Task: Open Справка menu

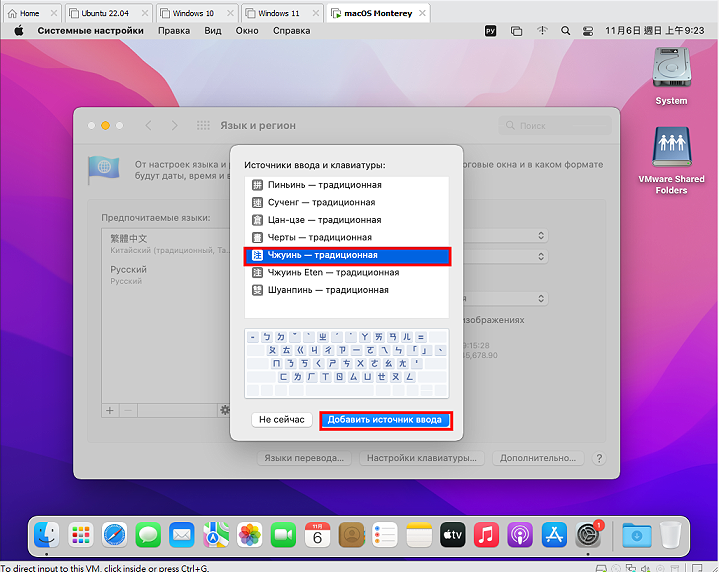Action: pos(291,31)
